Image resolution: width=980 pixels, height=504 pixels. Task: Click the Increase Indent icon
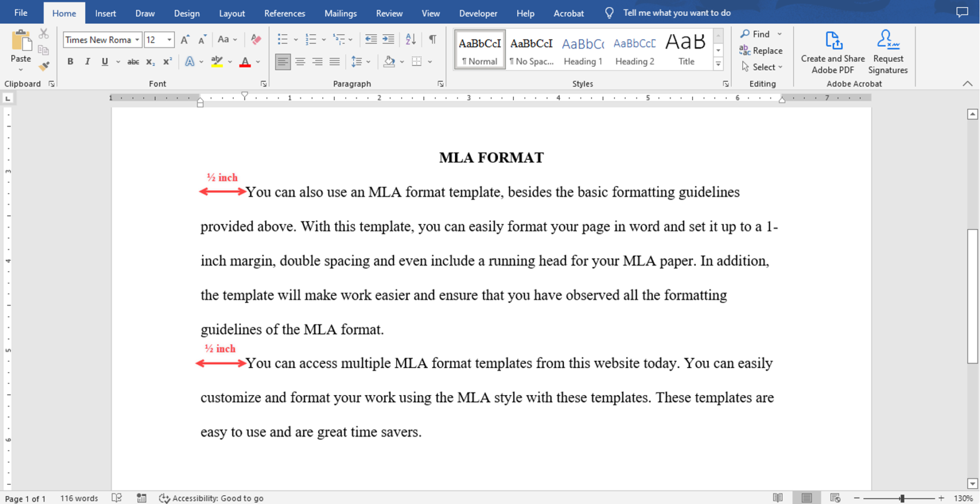pos(388,39)
